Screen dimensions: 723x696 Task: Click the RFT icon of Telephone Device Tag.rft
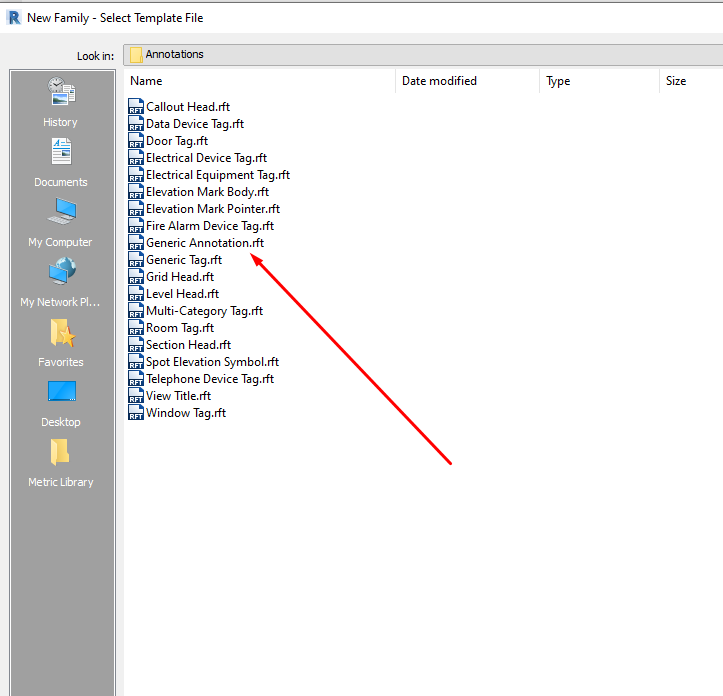tap(136, 379)
